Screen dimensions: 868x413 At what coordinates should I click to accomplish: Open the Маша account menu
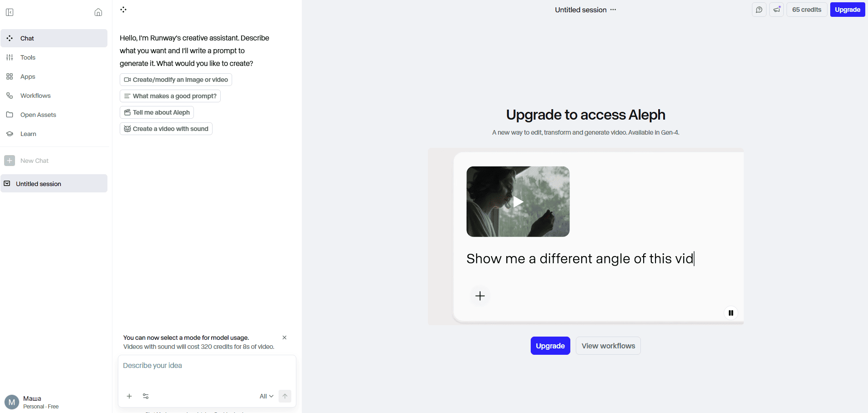click(x=32, y=402)
